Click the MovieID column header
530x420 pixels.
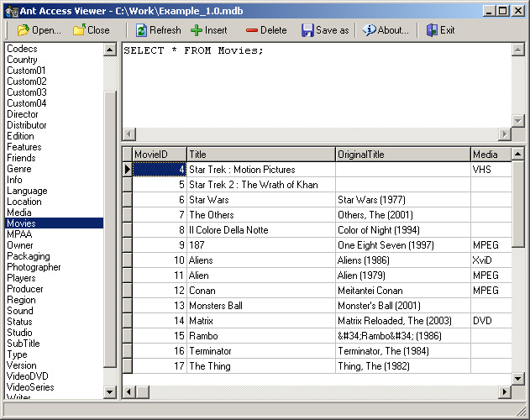click(x=159, y=155)
